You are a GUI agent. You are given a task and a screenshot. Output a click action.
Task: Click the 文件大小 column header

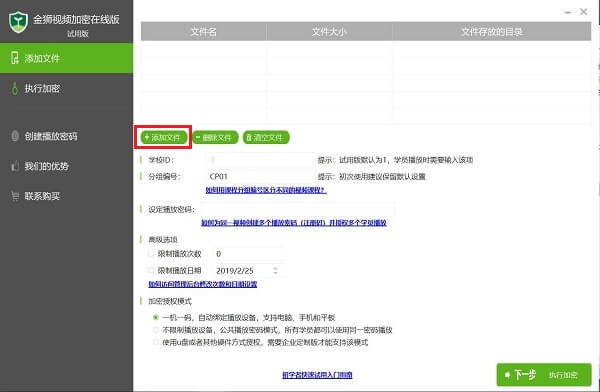[329, 31]
